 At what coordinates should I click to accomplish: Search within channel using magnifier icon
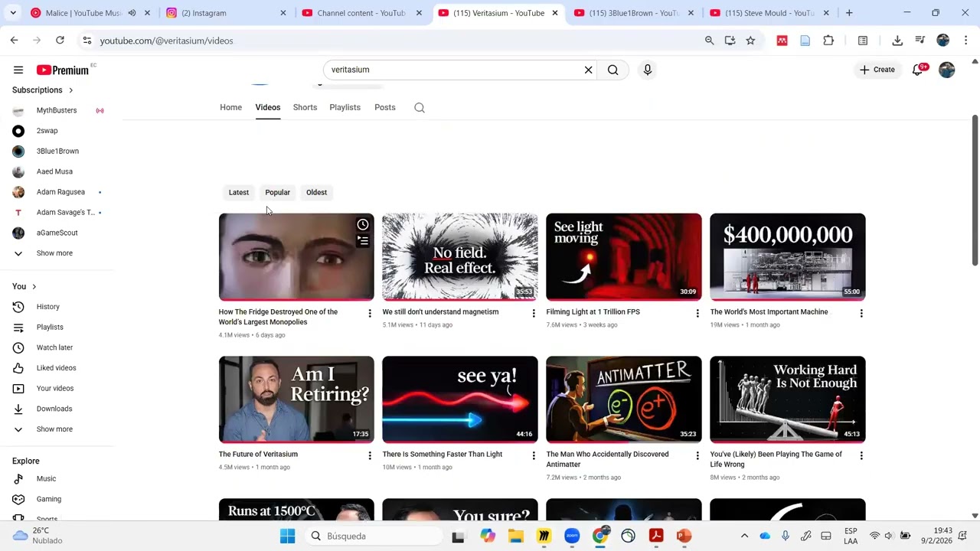pos(420,108)
